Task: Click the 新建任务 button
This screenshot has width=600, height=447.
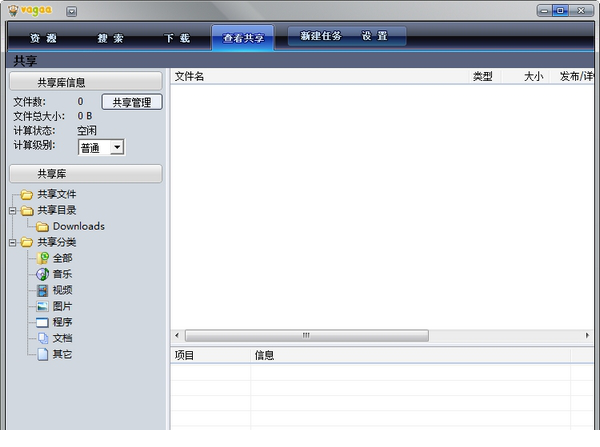Action: pos(321,36)
